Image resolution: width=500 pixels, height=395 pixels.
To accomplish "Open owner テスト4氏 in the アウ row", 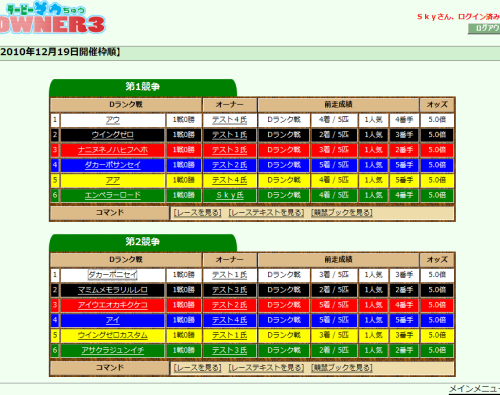I will coord(230,120).
